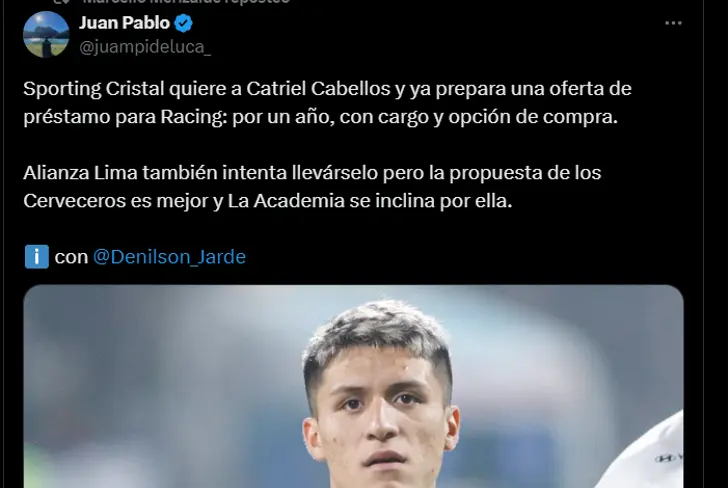Screen dimensions: 728x488
Task: Open Juan Pablo's round profile avatar
Action: pos(46,34)
